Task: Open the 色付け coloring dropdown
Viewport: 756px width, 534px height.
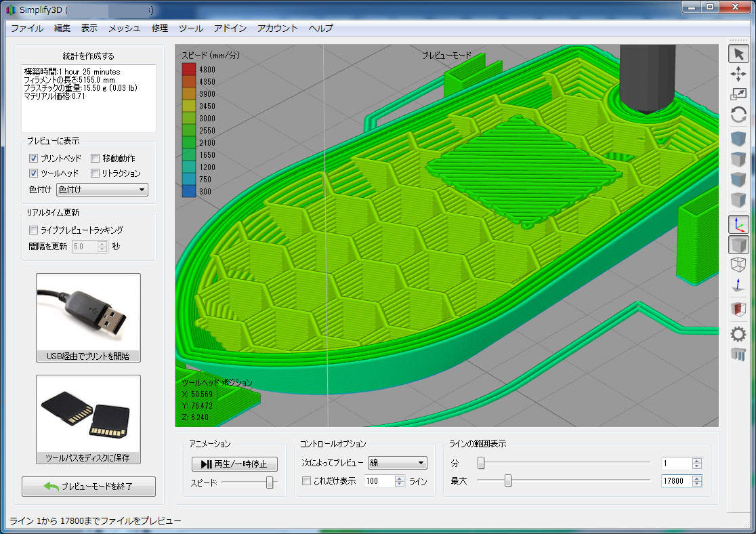Action: 102,190
